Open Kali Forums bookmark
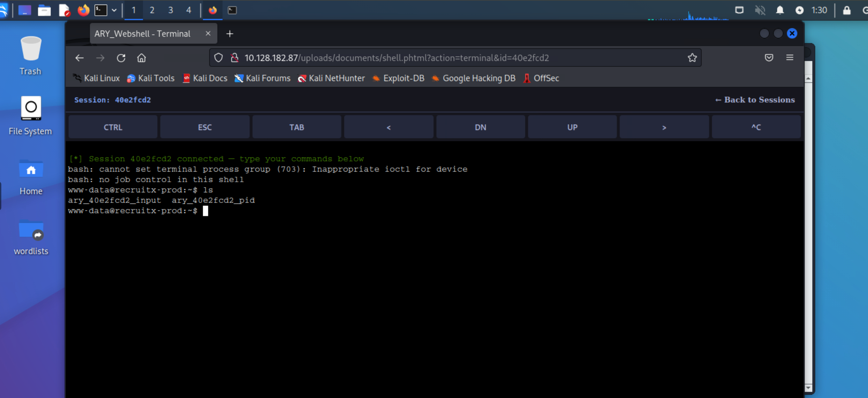868x398 pixels. click(262, 78)
